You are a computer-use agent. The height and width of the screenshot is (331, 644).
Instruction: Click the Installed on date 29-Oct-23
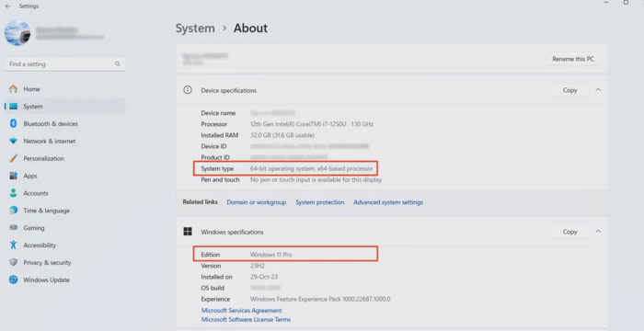click(264, 277)
